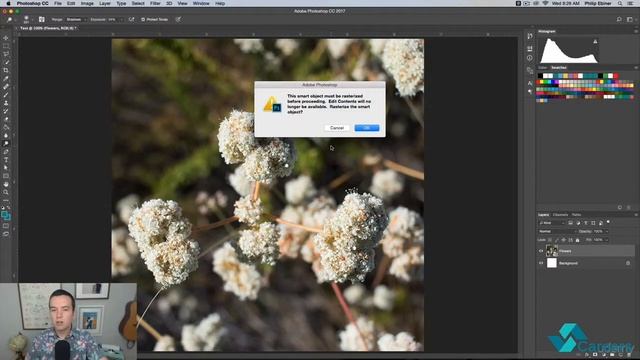Click the Background layer thumbnail

[552, 263]
